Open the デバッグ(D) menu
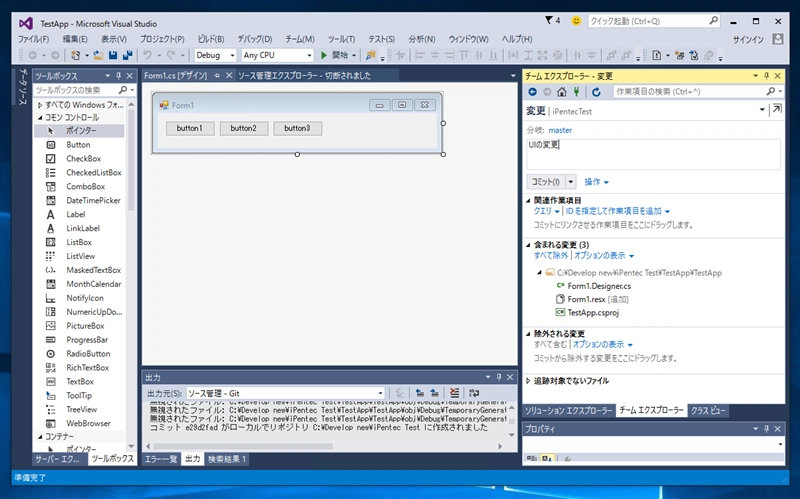The image size is (800, 499). (x=255, y=39)
